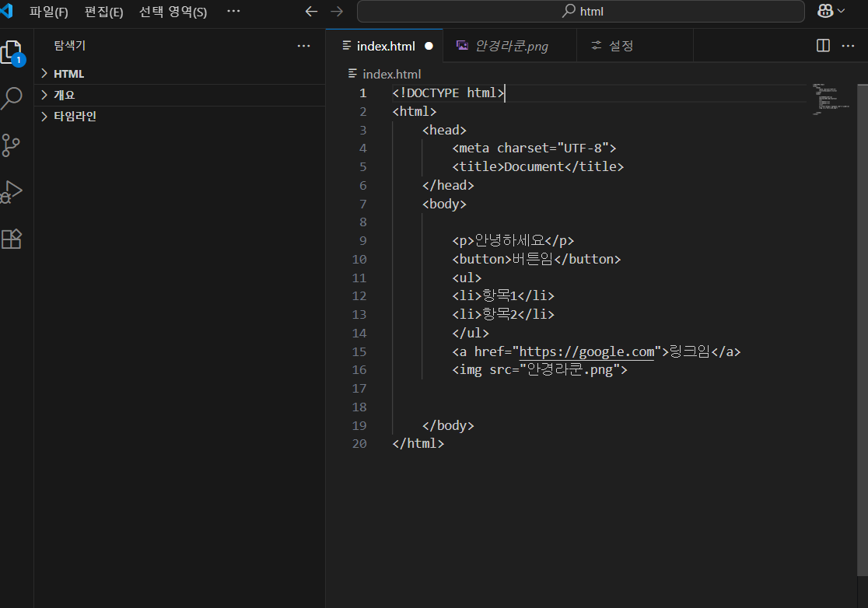The height and width of the screenshot is (608, 868).
Task: Click the opening <body> tag line
Action: coord(445,204)
